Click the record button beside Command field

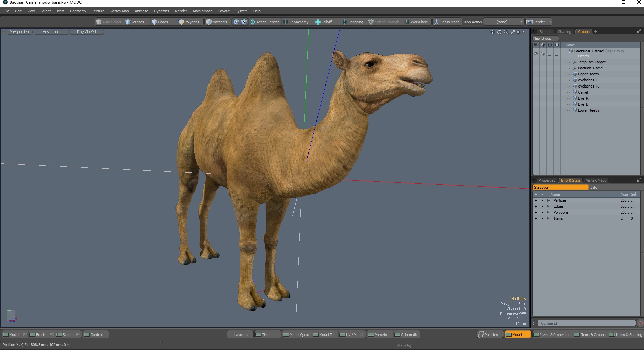(640, 323)
